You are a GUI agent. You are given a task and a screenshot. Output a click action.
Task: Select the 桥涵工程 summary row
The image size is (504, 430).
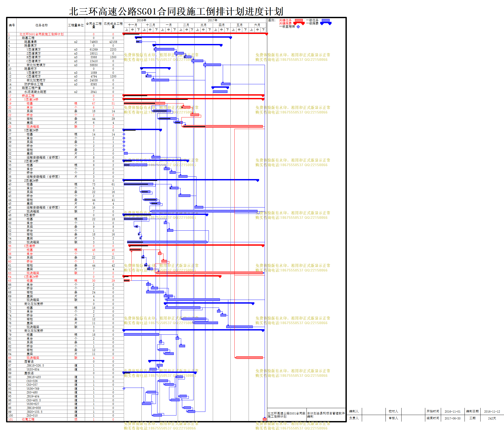[65, 96]
